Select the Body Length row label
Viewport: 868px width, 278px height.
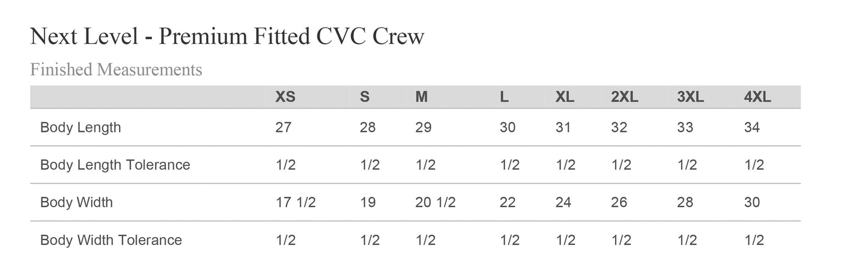tap(80, 128)
